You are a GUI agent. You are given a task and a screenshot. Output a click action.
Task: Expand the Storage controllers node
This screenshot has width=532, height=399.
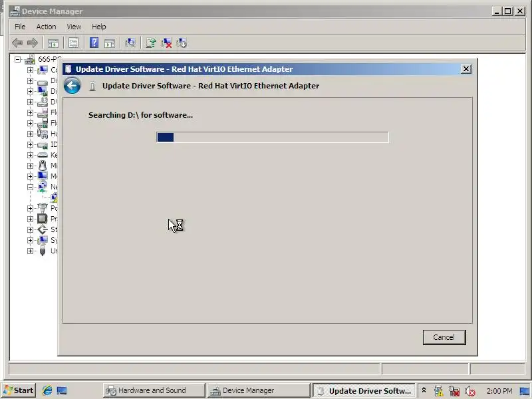(30, 229)
